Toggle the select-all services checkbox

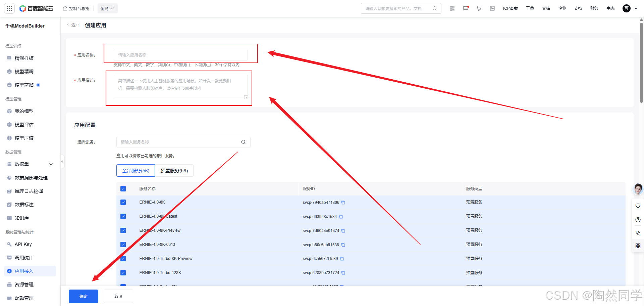pyautogui.click(x=123, y=189)
